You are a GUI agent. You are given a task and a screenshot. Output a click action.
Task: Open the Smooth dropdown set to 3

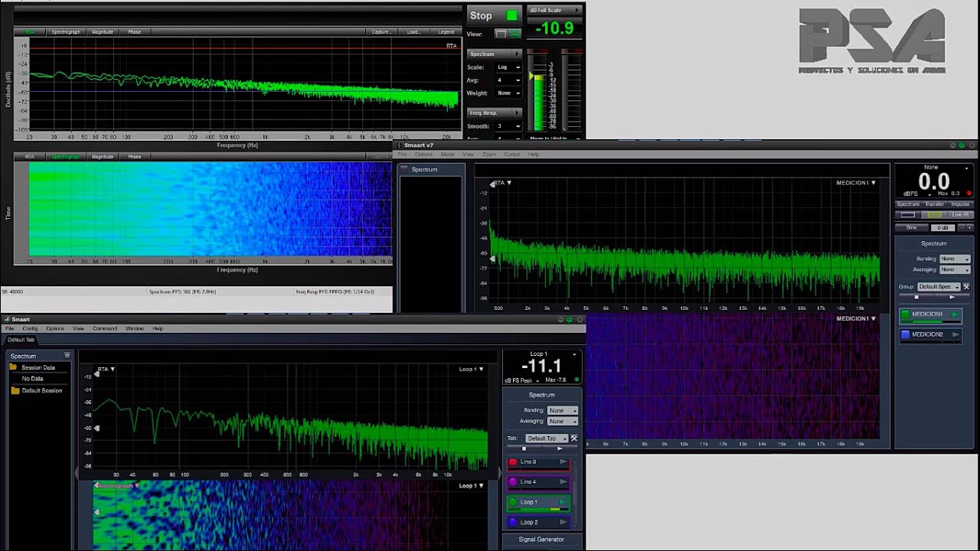(x=510, y=126)
